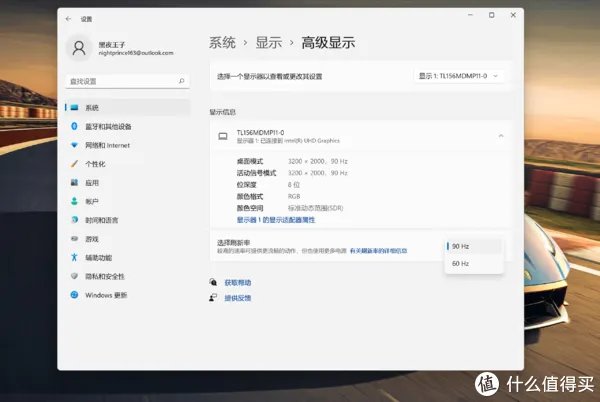600x402 pixels.
Task: Click the time and language globe icon
Action: coord(75,220)
